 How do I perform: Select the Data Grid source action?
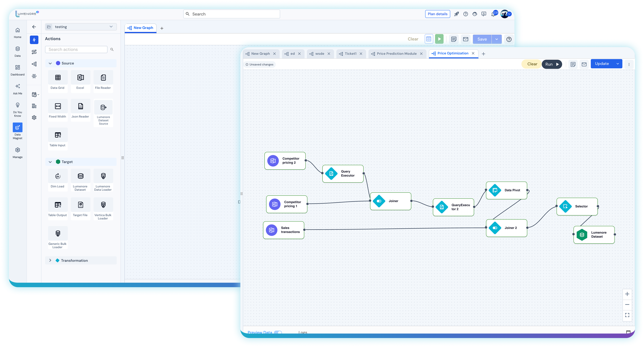(58, 81)
